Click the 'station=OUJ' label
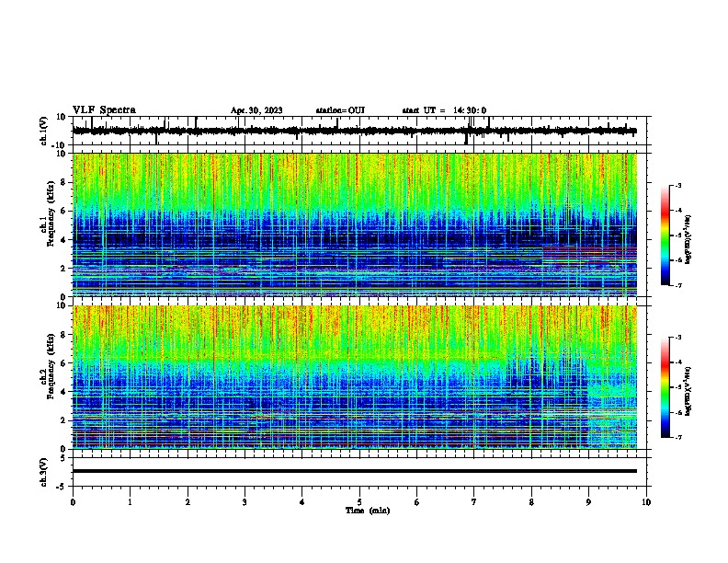 click(x=340, y=110)
